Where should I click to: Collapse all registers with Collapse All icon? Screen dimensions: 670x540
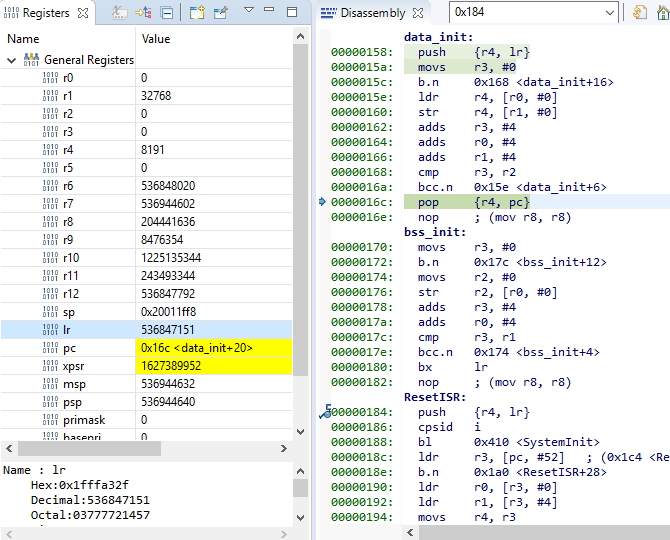pyautogui.click(x=167, y=13)
